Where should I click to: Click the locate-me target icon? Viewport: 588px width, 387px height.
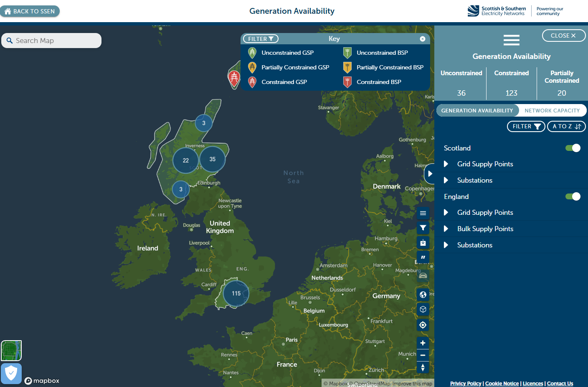[x=423, y=325]
